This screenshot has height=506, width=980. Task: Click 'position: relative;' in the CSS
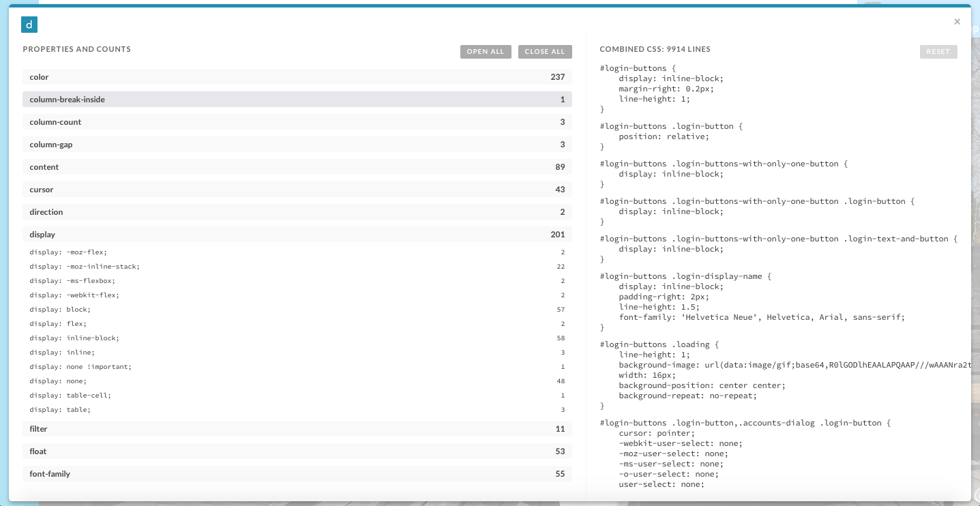(664, 136)
